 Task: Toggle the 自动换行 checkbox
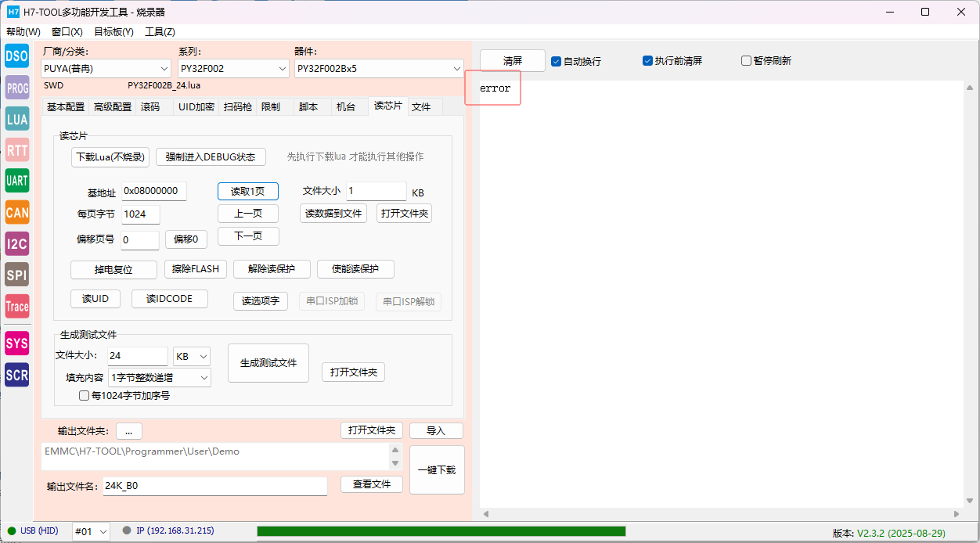pos(557,61)
